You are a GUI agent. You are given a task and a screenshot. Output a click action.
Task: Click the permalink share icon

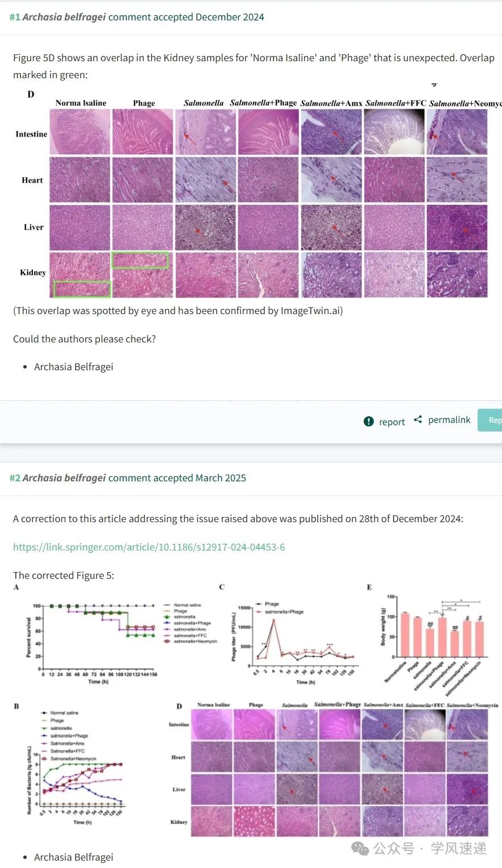(x=417, y=420)
